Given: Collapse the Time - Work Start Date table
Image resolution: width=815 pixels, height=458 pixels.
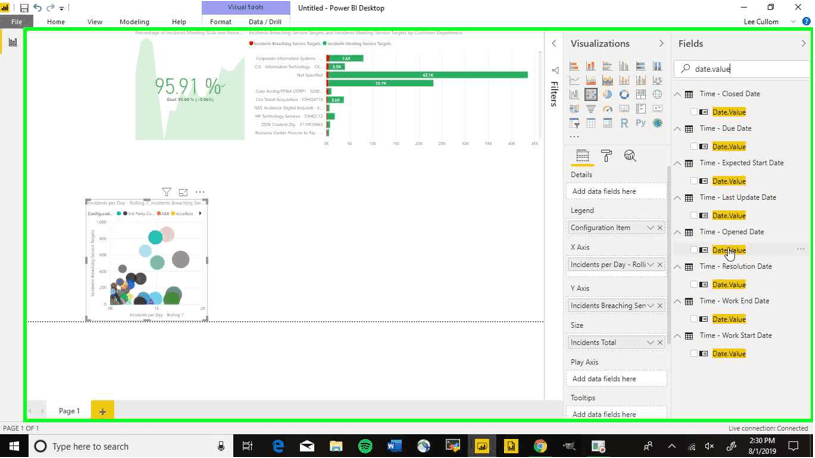Looking at the screenshot, I should (x=677, y=336).
